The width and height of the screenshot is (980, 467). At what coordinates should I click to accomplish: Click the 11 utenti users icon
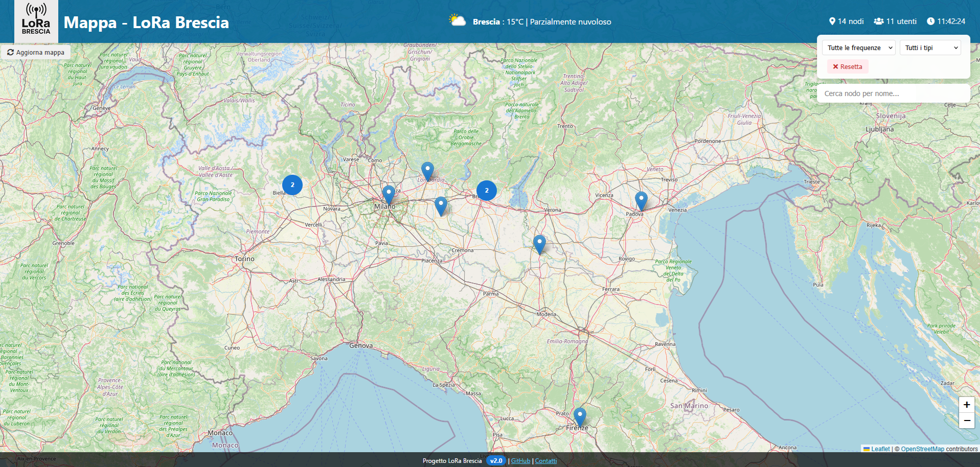coord(879,21)
